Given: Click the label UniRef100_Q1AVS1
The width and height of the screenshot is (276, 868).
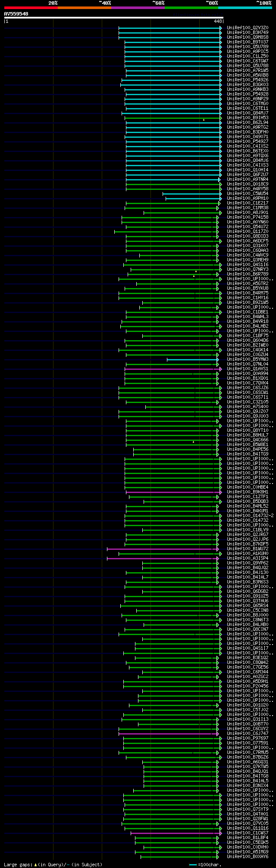Looking at the screenshot, I should (x=248, y=369).
